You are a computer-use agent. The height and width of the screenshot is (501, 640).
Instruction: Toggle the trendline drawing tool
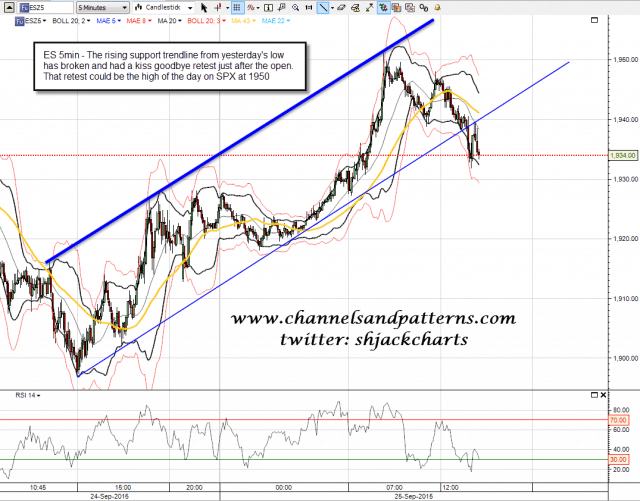(323, 7)
